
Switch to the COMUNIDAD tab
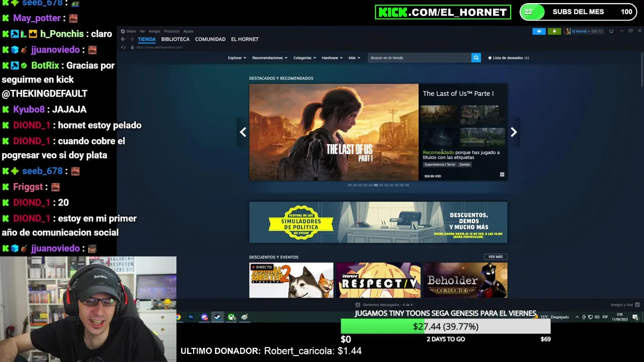210,39
